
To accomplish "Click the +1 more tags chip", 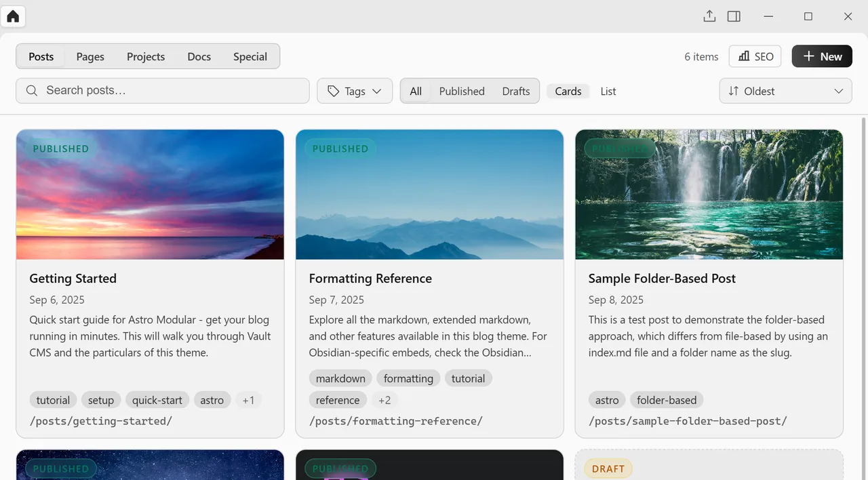I will click(248, 400).
